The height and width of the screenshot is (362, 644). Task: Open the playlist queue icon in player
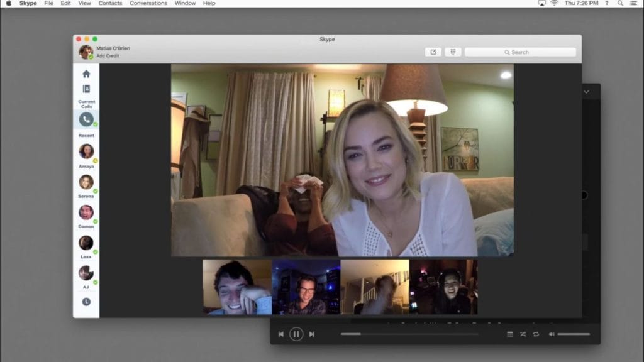(x=509, y=334)
